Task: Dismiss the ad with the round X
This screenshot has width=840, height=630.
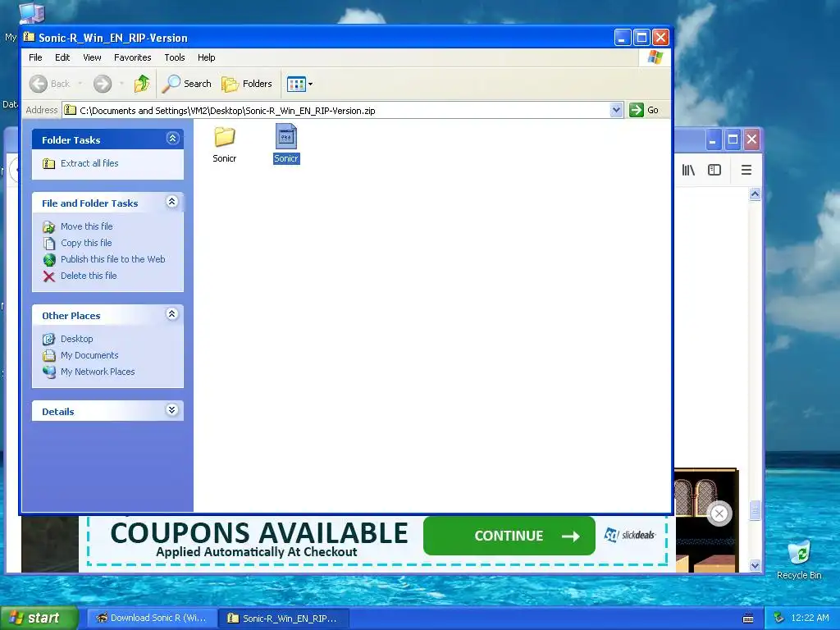Action: [719, 514]
